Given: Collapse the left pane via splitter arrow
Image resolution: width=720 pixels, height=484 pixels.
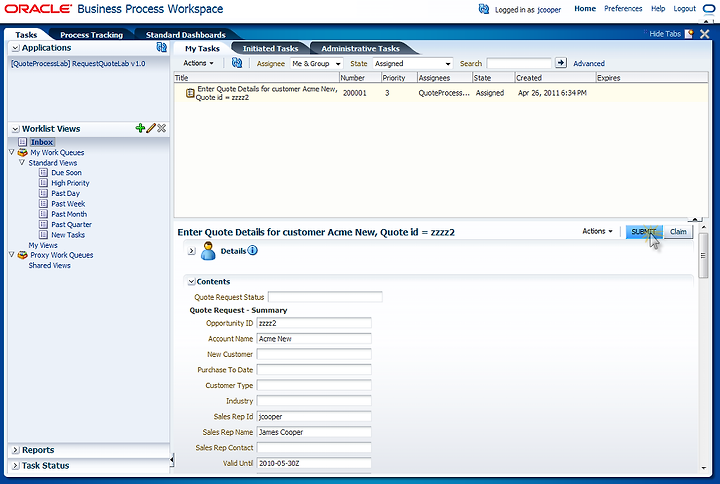Looking at the screenshot, I should 172,459.
